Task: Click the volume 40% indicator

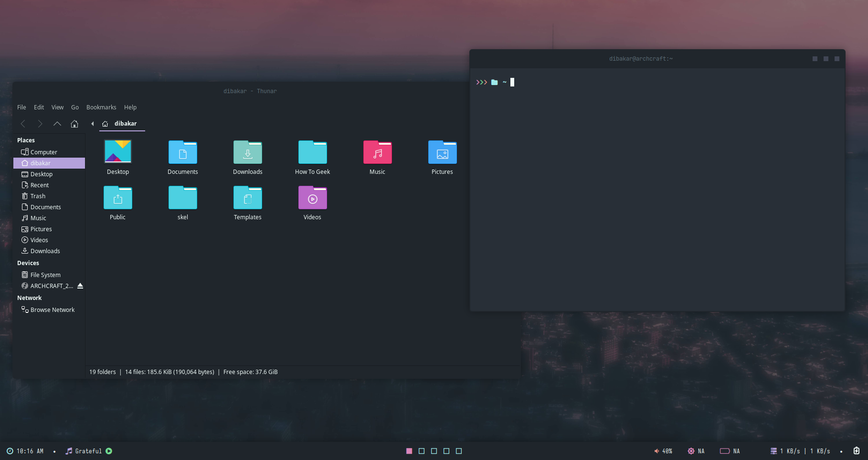Action: pyautogui.click(x=663, y=451)
